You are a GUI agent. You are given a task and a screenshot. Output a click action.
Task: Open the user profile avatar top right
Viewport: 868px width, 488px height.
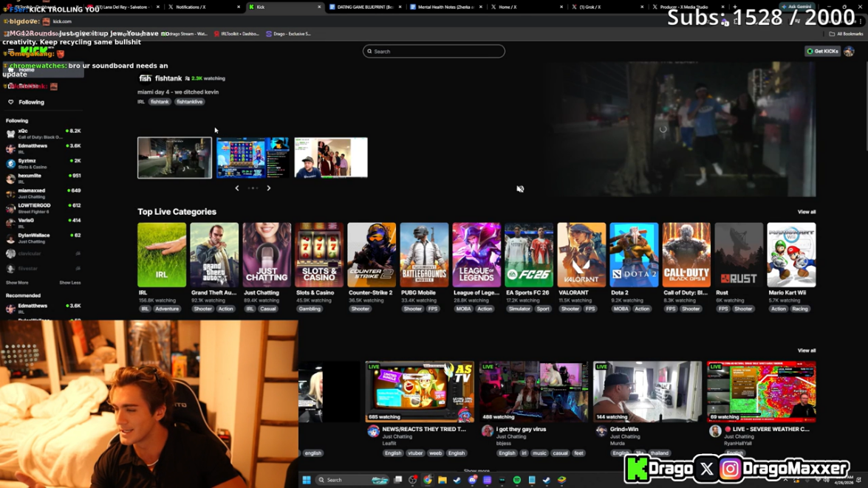point(850,52)
